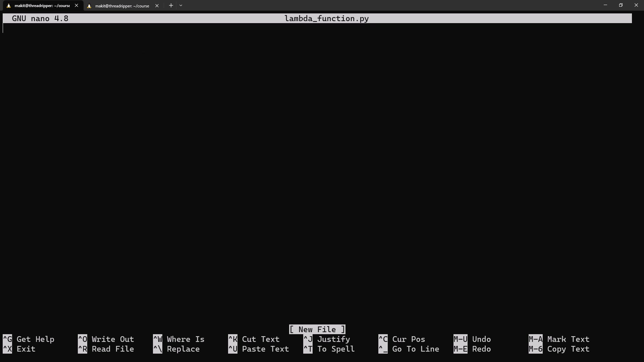Open a new terminal tab with the plus button
Image resolution: width=644 pixels, height=362 pixels.
click(x=171, y=5)
